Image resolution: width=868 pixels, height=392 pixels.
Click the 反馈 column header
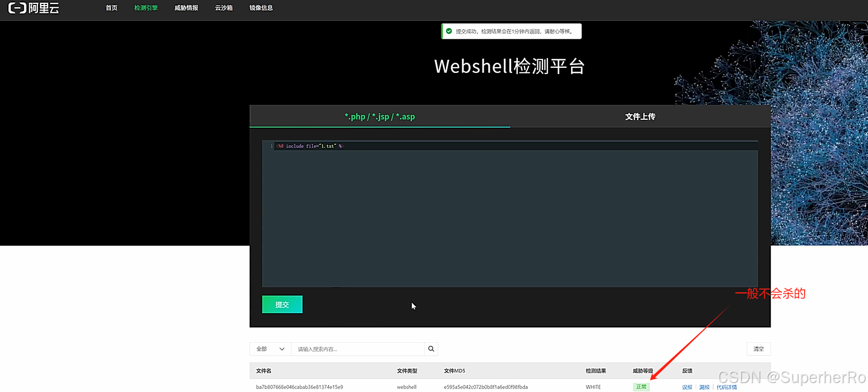(x=687, y=371)
